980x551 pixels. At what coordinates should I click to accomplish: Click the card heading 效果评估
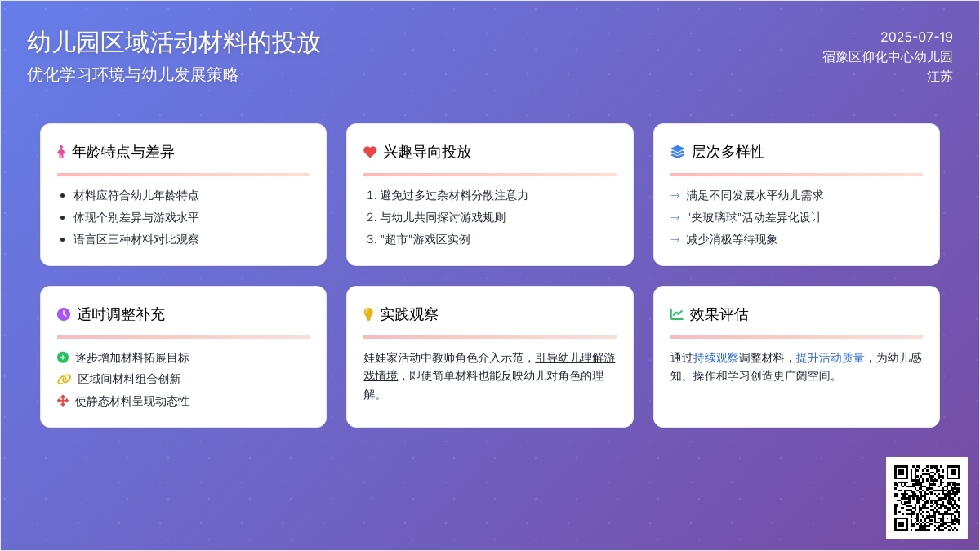click(719, 314)
